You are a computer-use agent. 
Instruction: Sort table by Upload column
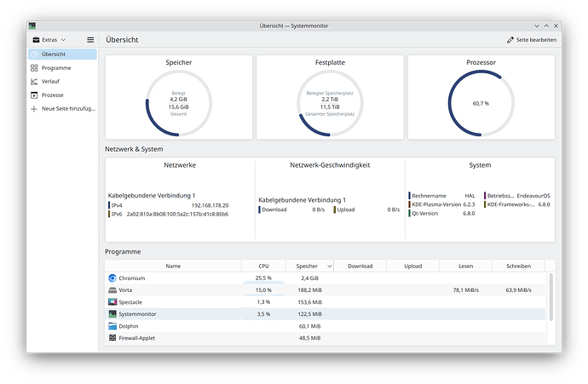tap(412, 266)
